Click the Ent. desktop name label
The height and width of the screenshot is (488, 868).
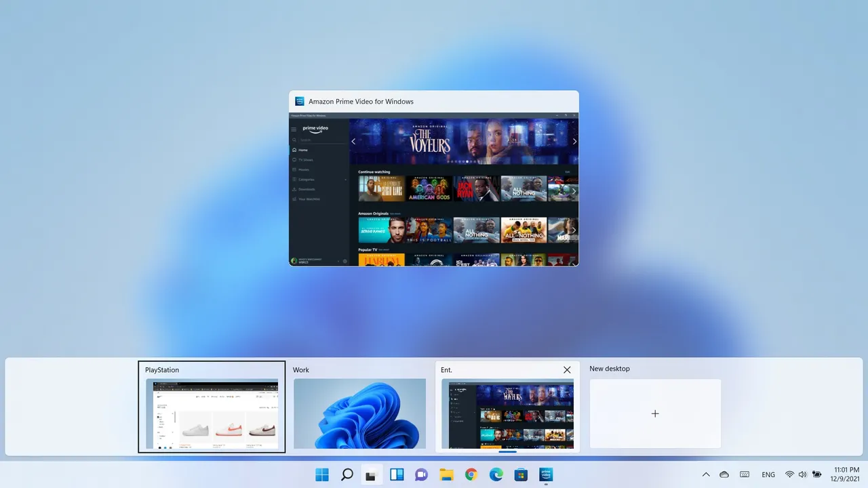(x=446, y=370)
